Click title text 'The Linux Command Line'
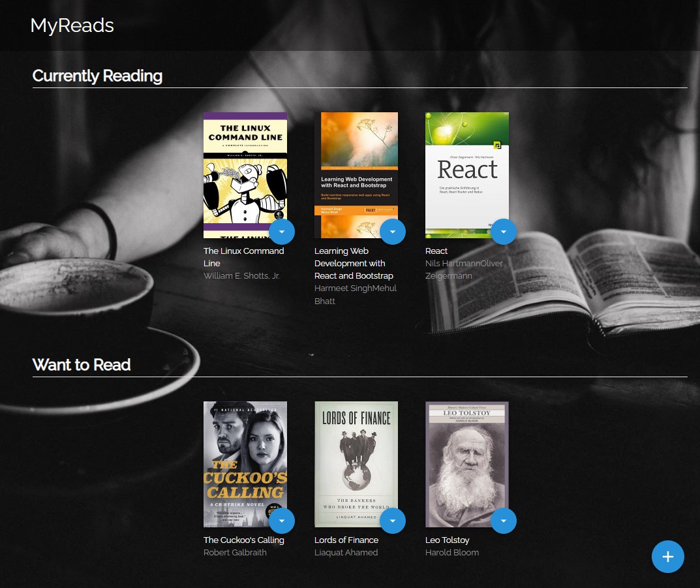Image resolution: width=700 pixels, height=588 pixels. click(244, 257)
